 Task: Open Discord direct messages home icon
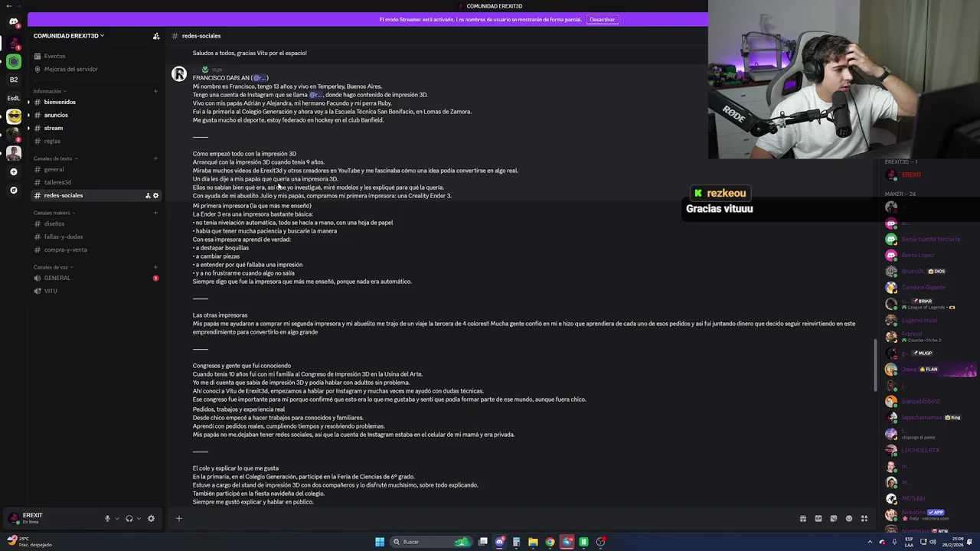(14, 21)
